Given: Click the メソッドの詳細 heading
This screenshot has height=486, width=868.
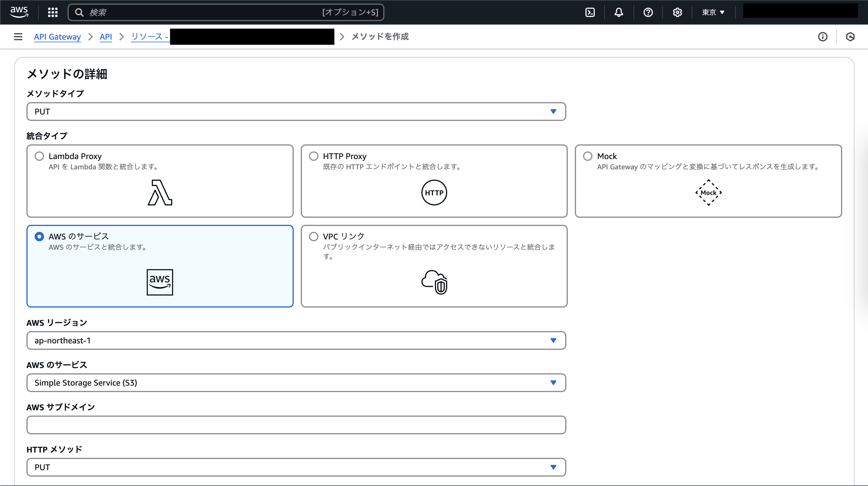Looking at the screenshot, I should click(67, 74).
